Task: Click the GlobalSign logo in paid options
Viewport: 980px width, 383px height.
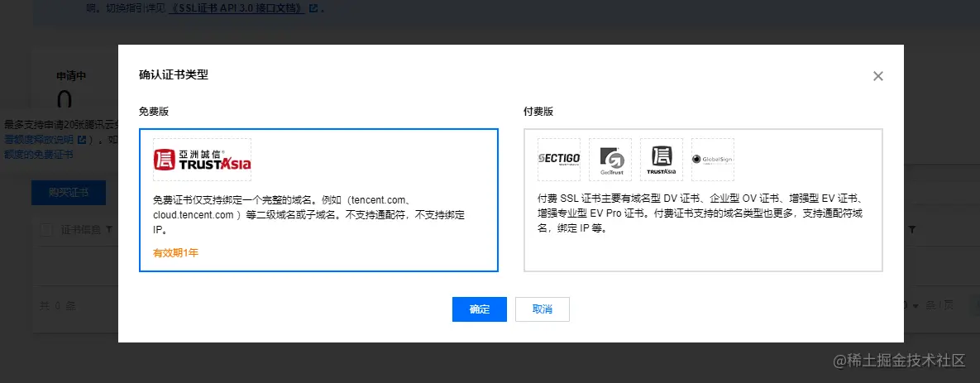Action: 713,160
